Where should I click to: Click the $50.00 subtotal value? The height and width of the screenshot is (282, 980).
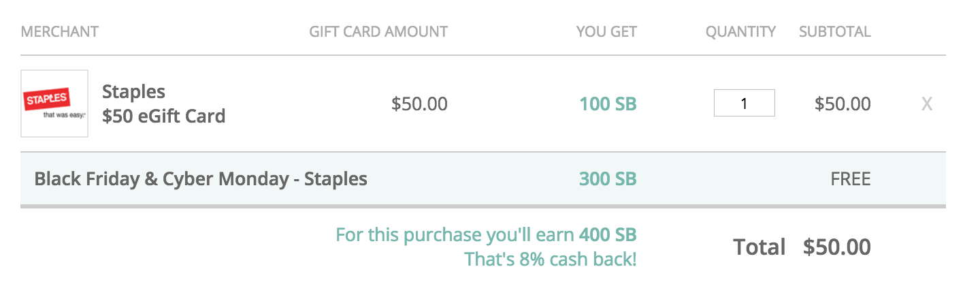(843, 104)
